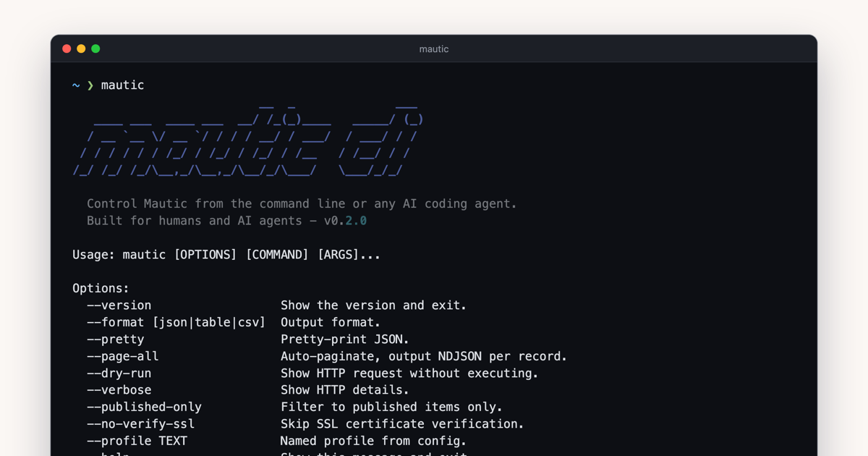Click 'Show HTTP request without executing.' text
This screenshot has width=868, height=456.
click(409, 373)
